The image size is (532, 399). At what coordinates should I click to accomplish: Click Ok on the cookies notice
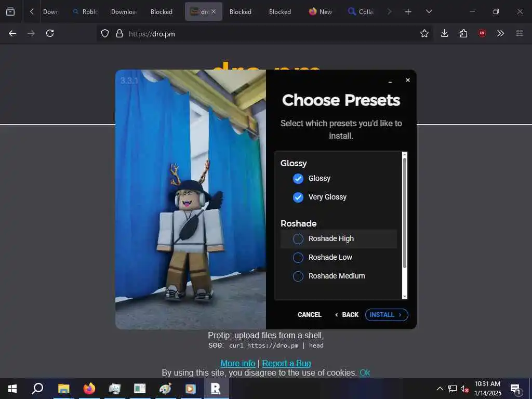[365, 373]
